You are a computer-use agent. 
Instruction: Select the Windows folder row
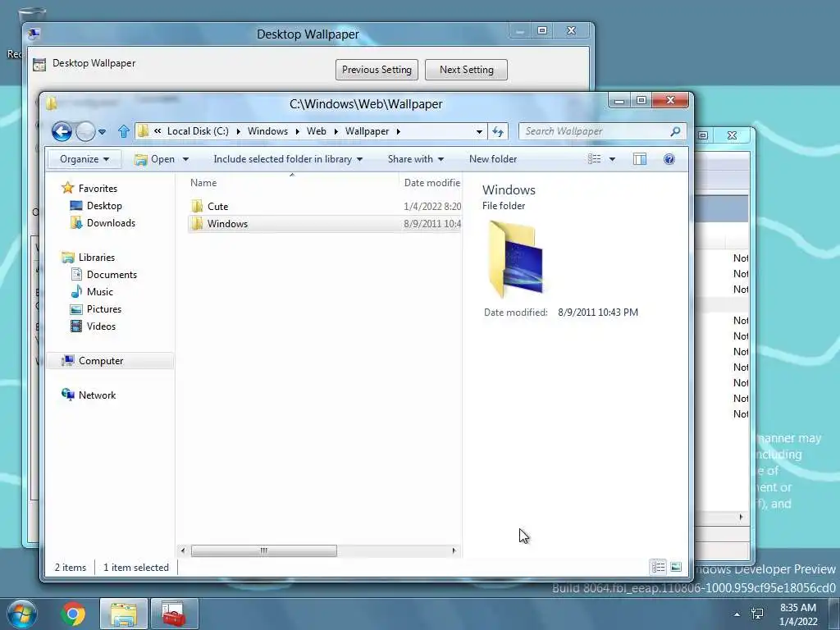click(325, 223)
